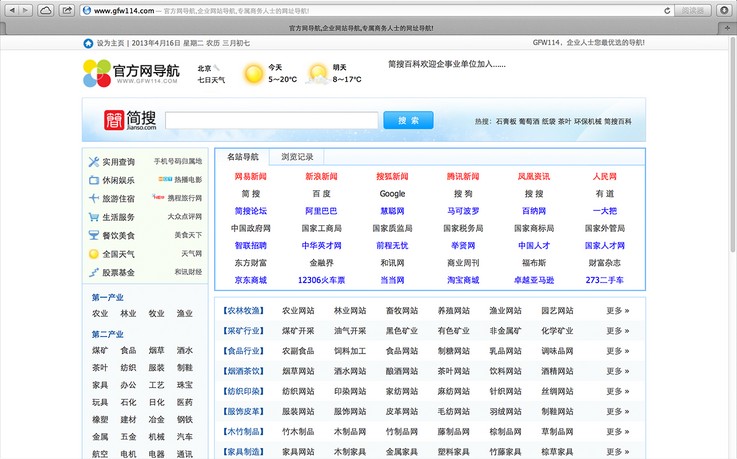
Task: Open the 东方财富 link
Action: tap(251, 263)
